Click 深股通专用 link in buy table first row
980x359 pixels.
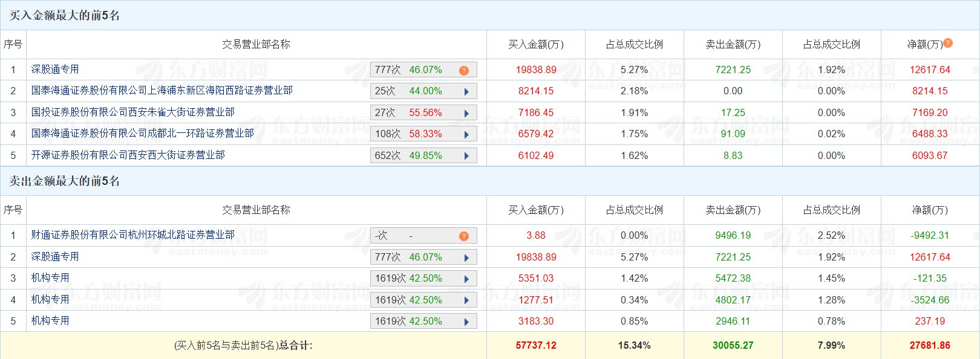point(55,70)
